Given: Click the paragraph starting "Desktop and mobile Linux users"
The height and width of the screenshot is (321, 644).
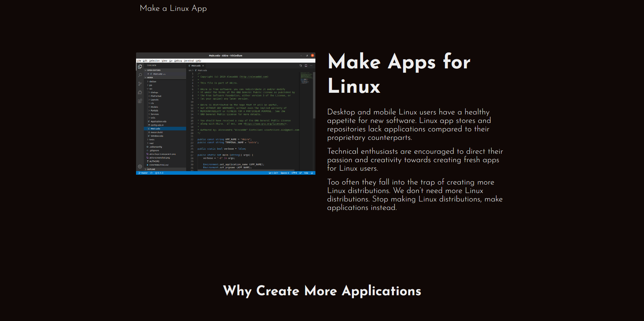Looking at the screenshot, I should (x=409, y=125).
